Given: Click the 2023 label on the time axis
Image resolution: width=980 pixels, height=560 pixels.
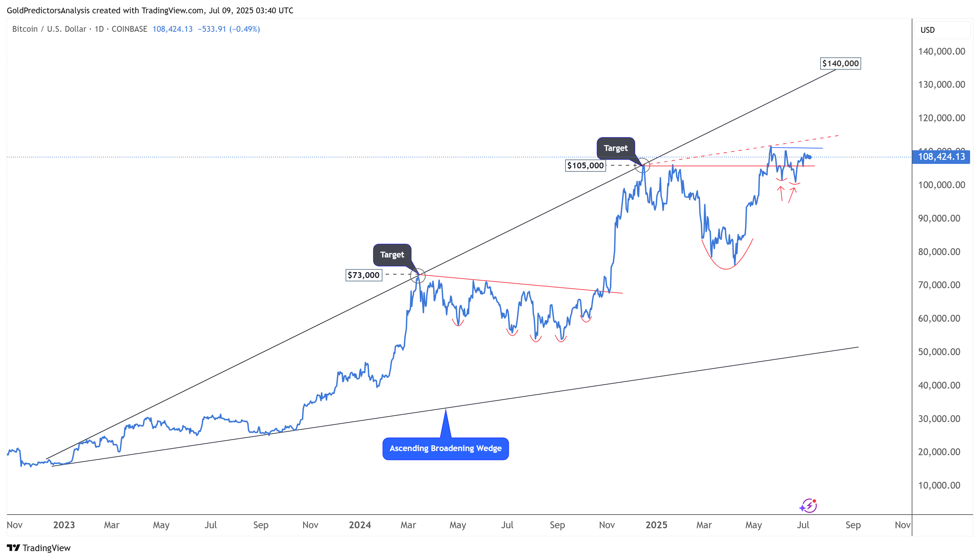Looking at the screenshot, I should pyautogui.click(x=64, y=525).
